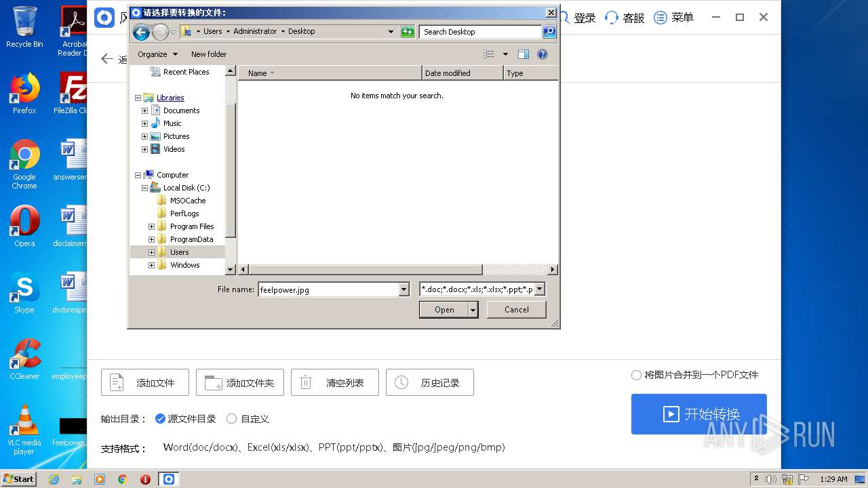Expand the Documents library
The height and width of the screenshot is (488, 868).
click(x=144, y=110)
